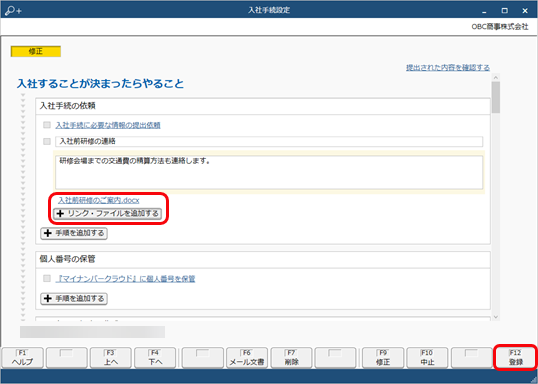Viewport: 538px width, 384px height.
Task: Click the vertical scrollbar thumb
Action: pos(495,97)
